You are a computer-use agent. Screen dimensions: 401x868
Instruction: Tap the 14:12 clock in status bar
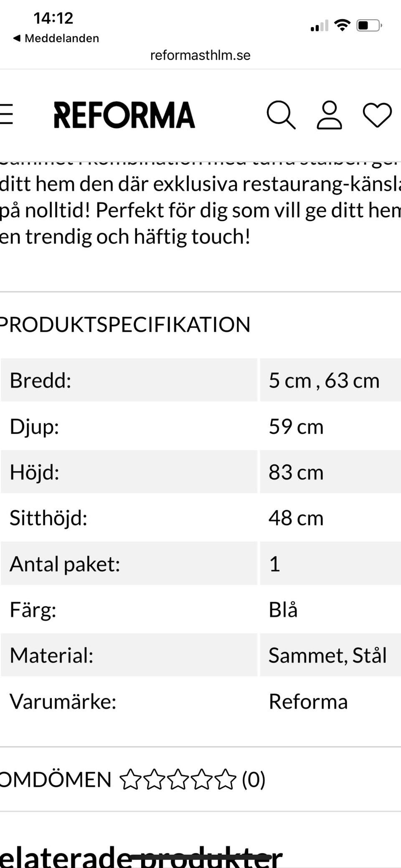pyautogui.click(x=53, y=18)
